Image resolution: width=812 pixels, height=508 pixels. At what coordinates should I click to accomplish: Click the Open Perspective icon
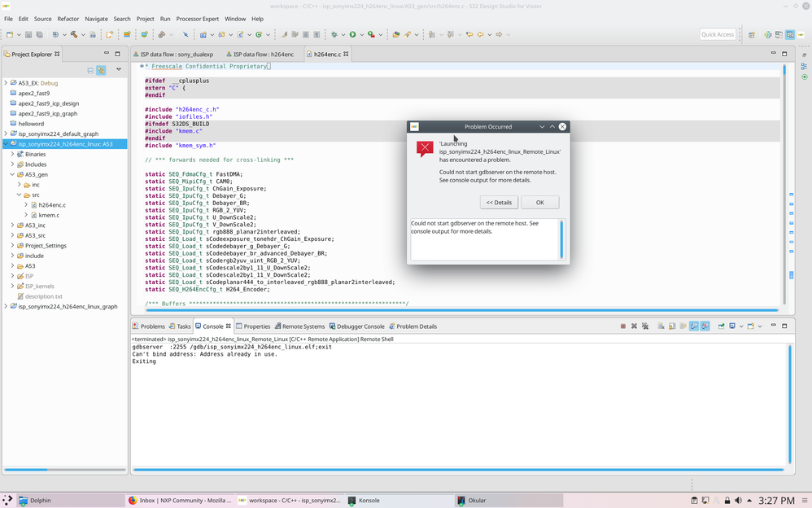click(752, 35)
